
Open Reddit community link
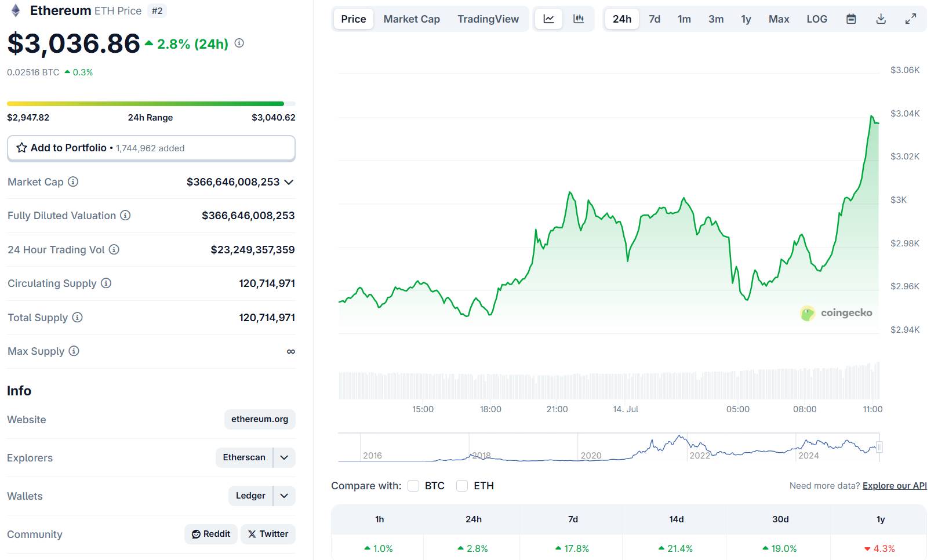point(211,534)
